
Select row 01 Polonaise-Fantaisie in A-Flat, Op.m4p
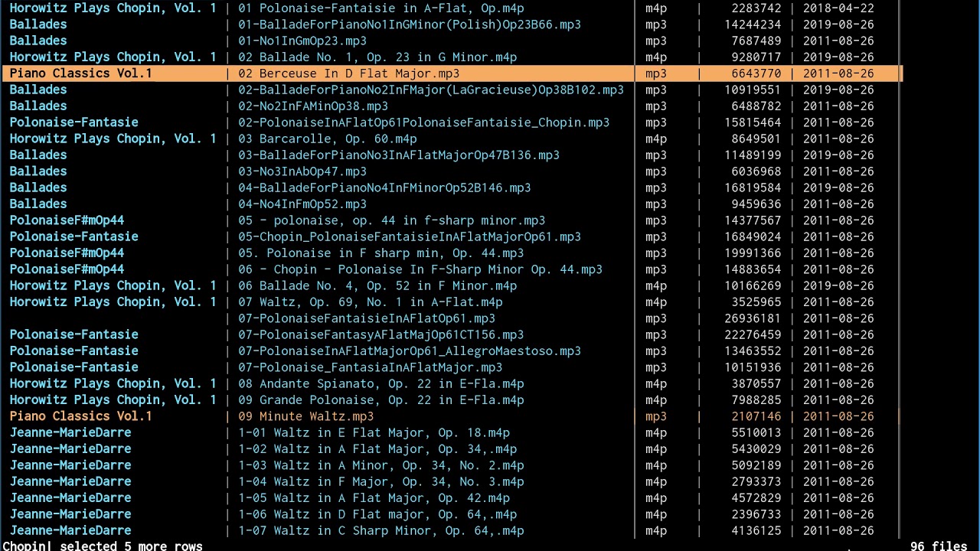click(452, 8)
